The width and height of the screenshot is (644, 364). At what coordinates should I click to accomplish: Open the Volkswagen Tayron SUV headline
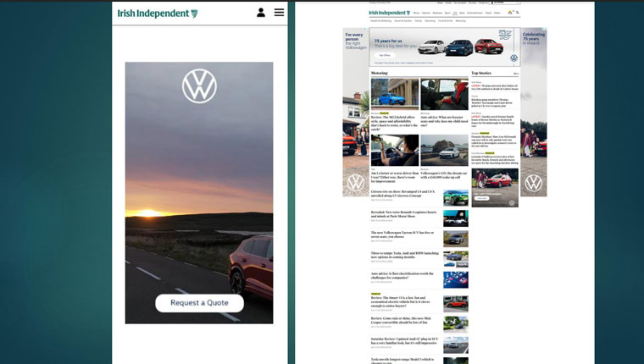tap(402, 234)
